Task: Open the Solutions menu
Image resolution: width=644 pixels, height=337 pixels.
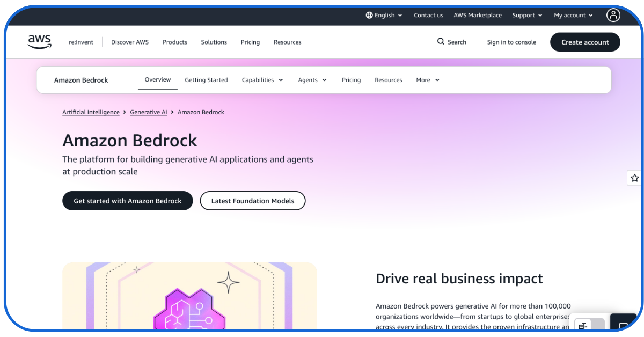Action: point(214,42)
